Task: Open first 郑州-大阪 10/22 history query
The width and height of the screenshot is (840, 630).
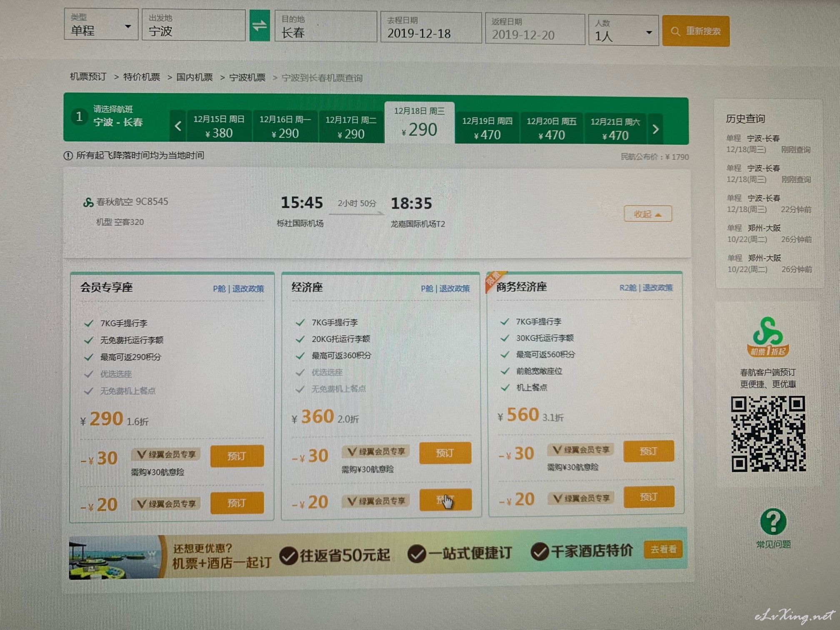Action: click(770, 233)
